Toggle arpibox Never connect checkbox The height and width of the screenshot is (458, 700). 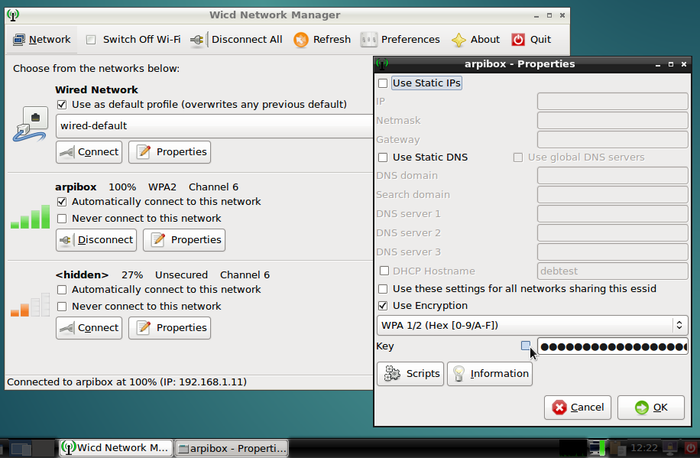62,219
